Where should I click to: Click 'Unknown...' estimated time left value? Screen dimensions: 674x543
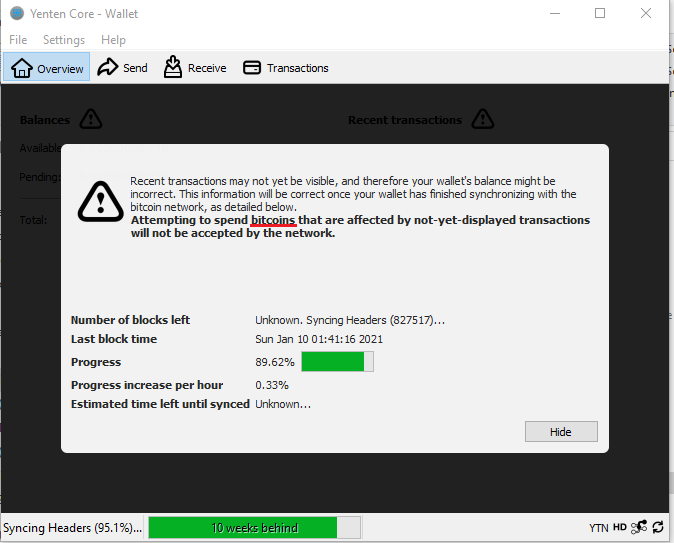click(283, 404)
